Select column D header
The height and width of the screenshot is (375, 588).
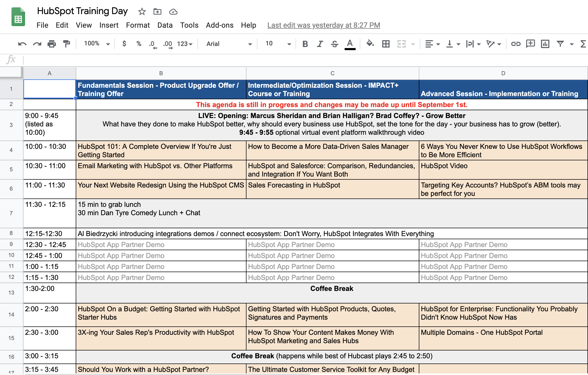[503, 73]
